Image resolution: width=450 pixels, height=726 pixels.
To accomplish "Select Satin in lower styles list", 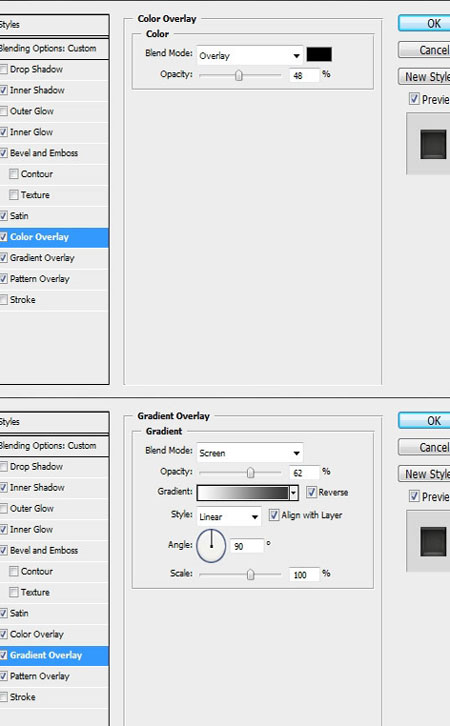I will (x=19, y=613).
